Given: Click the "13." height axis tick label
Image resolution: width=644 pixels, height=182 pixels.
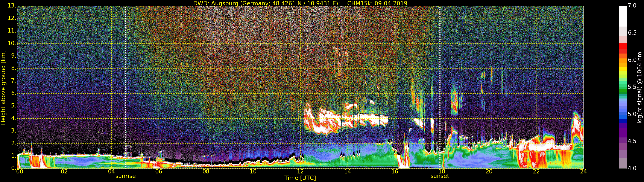Looking at the screenshot, I should click(12, 6).
